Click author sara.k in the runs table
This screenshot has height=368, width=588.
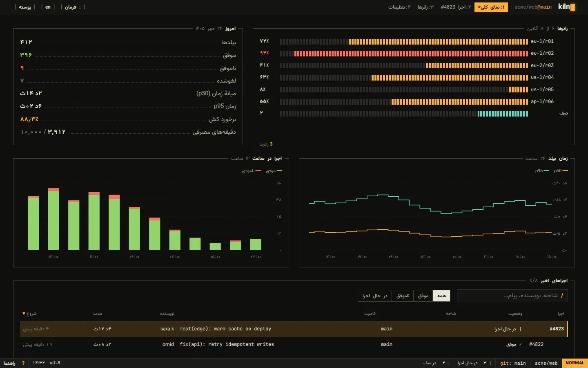tap(167, 329)
